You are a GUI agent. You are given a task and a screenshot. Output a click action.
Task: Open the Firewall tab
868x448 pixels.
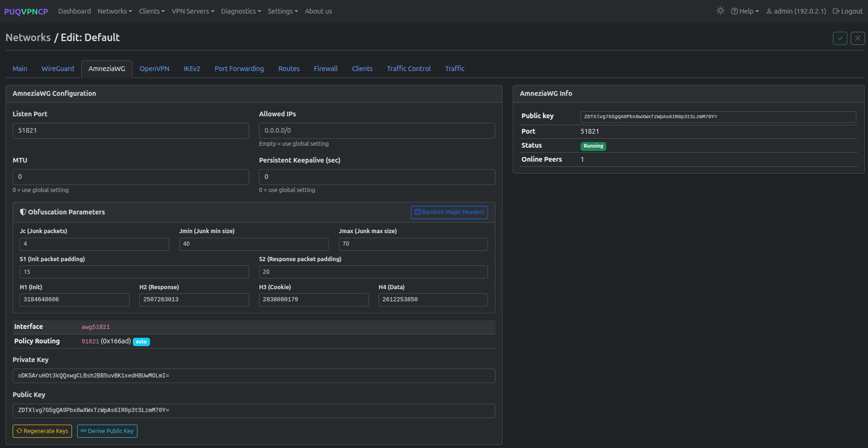coord(326,69)
